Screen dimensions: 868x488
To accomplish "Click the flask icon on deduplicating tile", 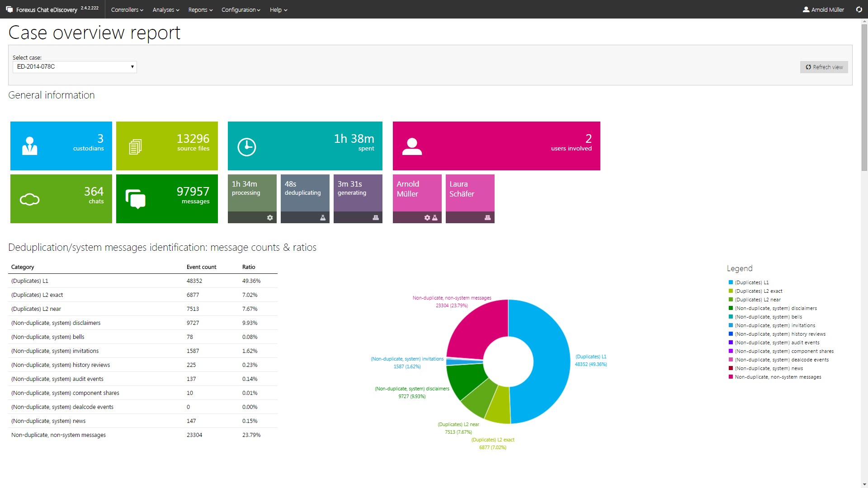I will [x=323, y=218].
